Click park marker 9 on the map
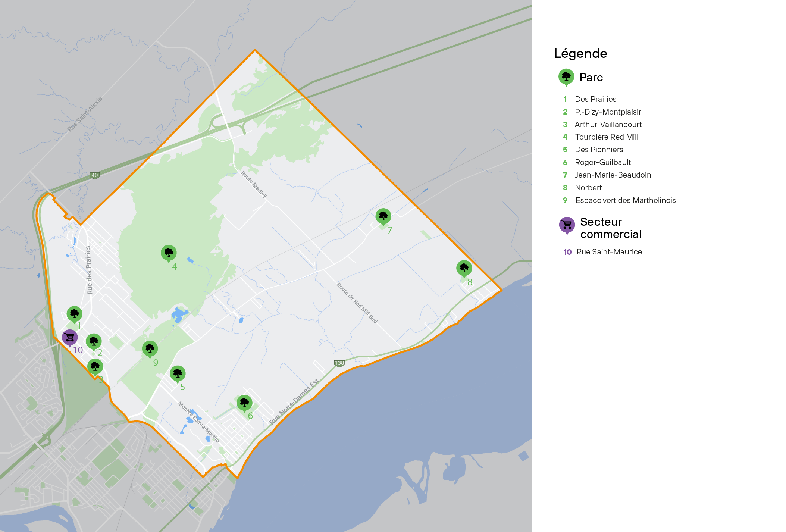This screenshot has width=786, height=532. 150,349
